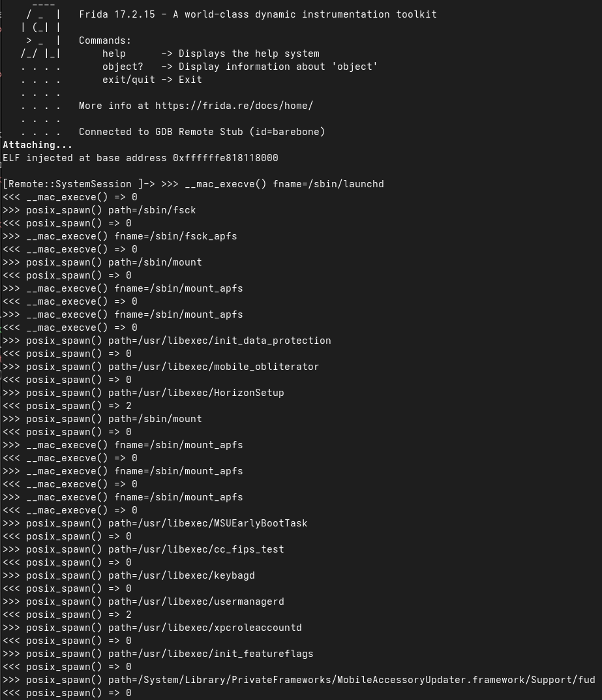This screenshot has width=602, height=700.
Task: Click the mobile_obliterator spawn line
Action: pos(160,367)
